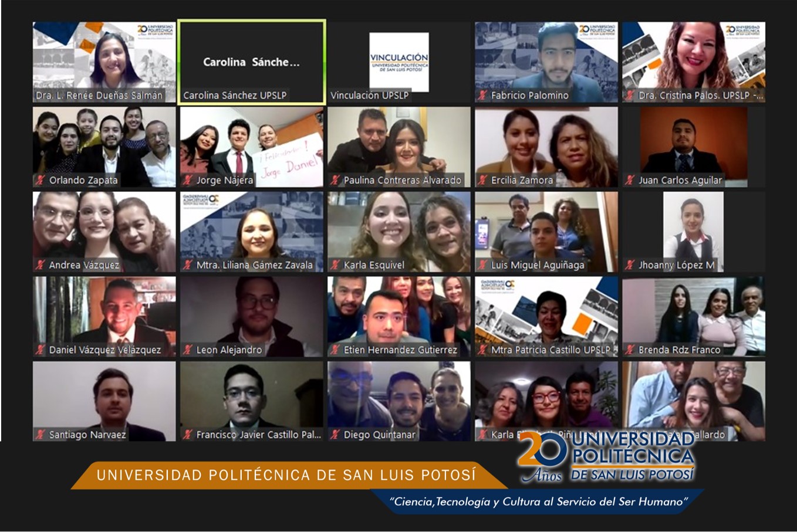Click the Daniel Vázquez Velázquez name label
Image resolution: width=797 pixels, height=532 pixels.
click(x=104, y=350)
